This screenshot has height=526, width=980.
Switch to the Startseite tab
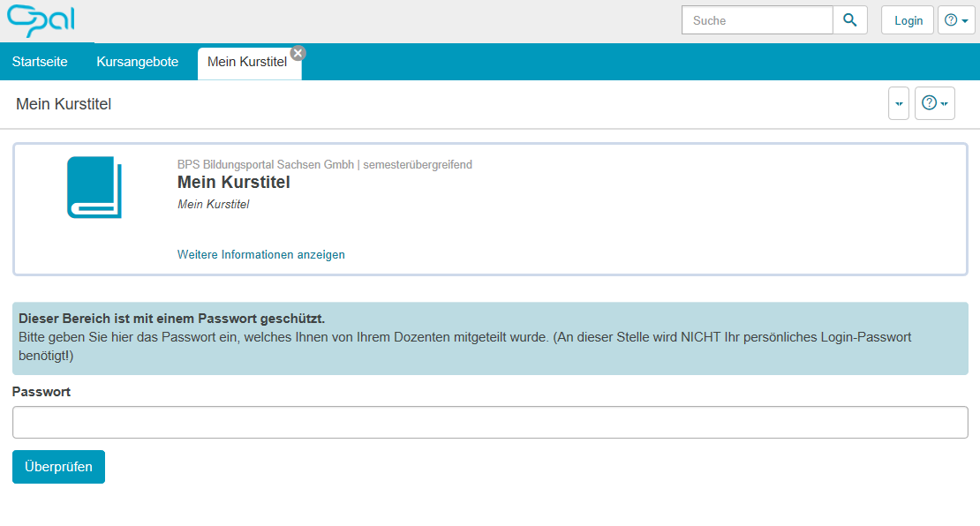(x=40, y=62)
